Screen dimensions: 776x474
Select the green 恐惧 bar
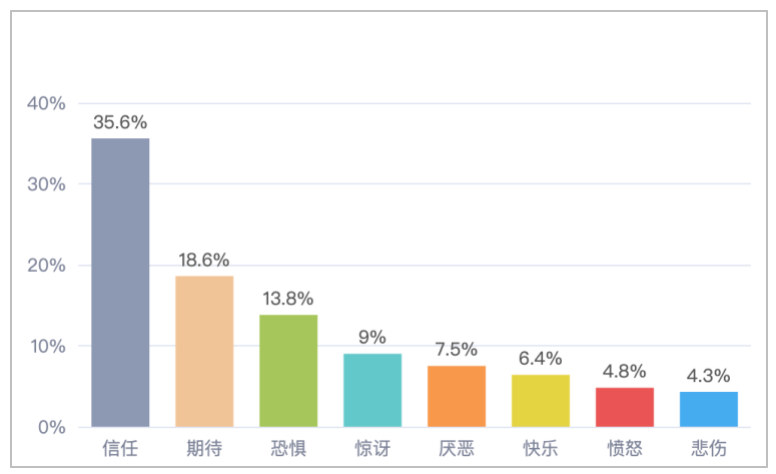point(288,370)
